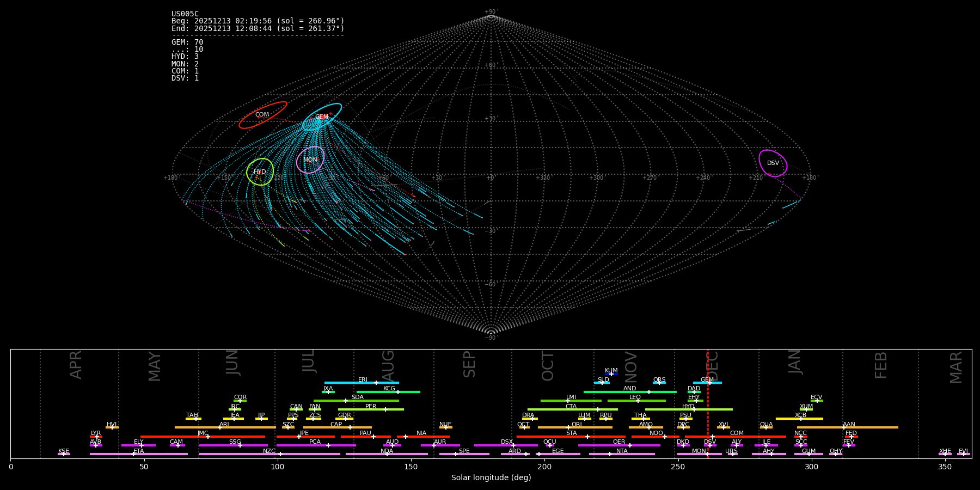Click the JAN month label in the timeline
Image resolution: width=980 pixels, height=490 pixels.
coord(795,362)
